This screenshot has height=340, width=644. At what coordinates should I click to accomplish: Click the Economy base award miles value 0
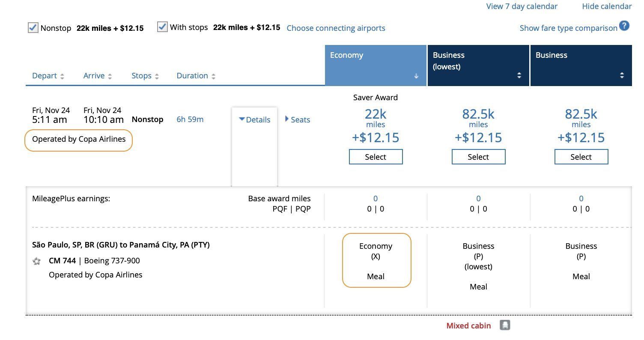click(x=376, y=199)
